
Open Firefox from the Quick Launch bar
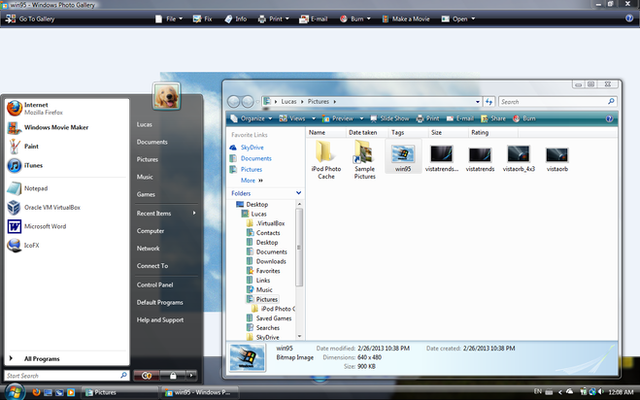point(36,392)
